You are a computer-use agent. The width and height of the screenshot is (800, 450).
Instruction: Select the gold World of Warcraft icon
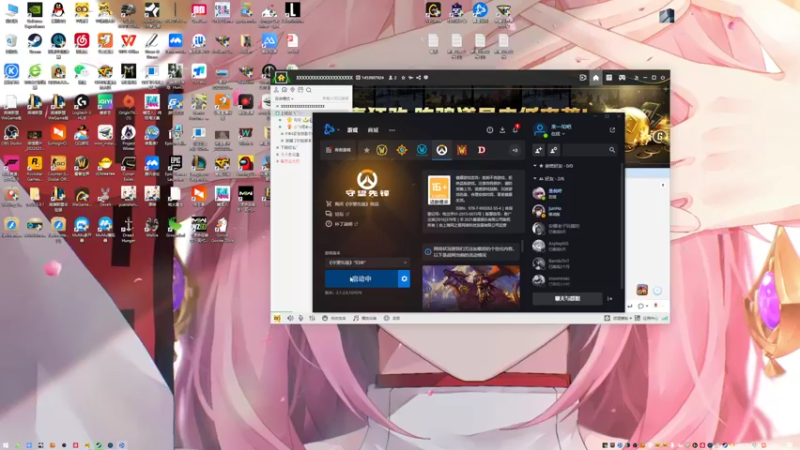[x=382, y=150]
